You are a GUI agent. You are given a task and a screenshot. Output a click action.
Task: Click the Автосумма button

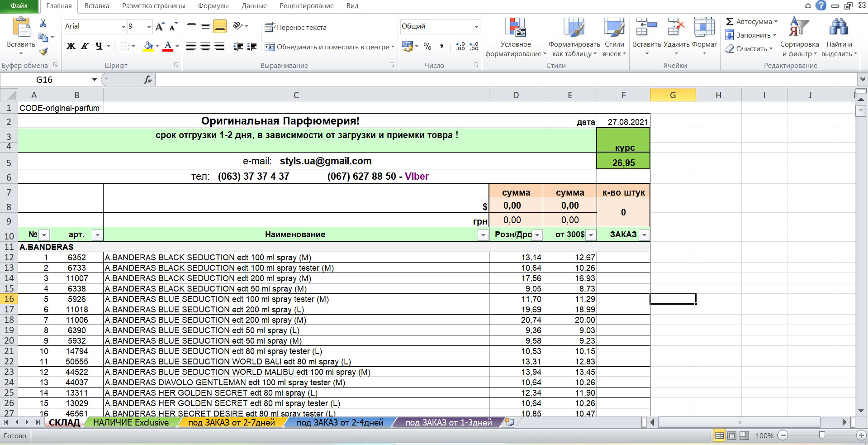click(x=751, y=21)
